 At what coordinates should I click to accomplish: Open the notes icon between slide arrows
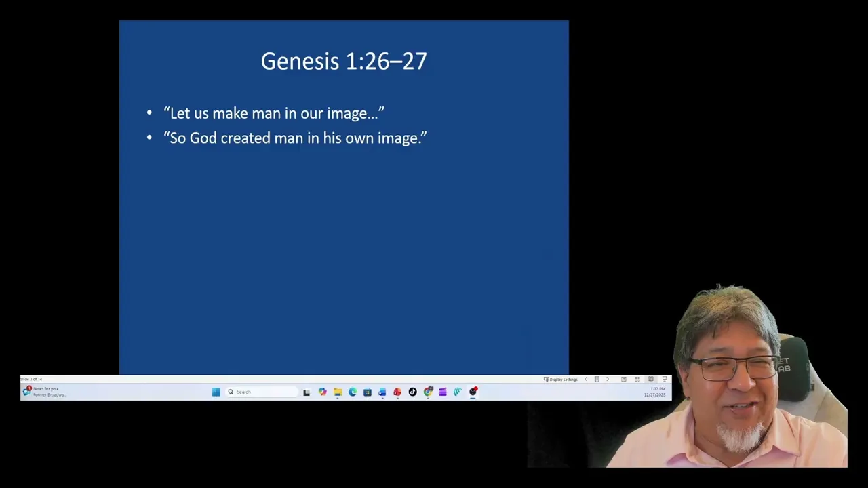[597, 380]
